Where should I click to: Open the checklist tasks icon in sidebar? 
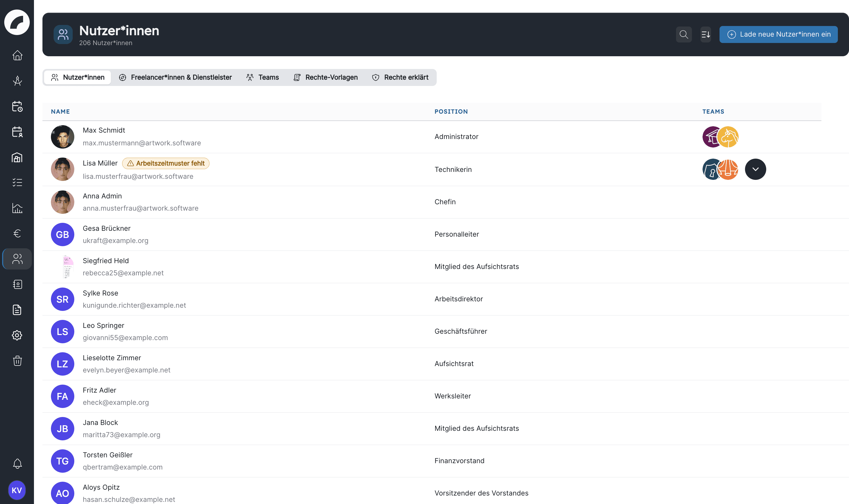coord(17,183)
